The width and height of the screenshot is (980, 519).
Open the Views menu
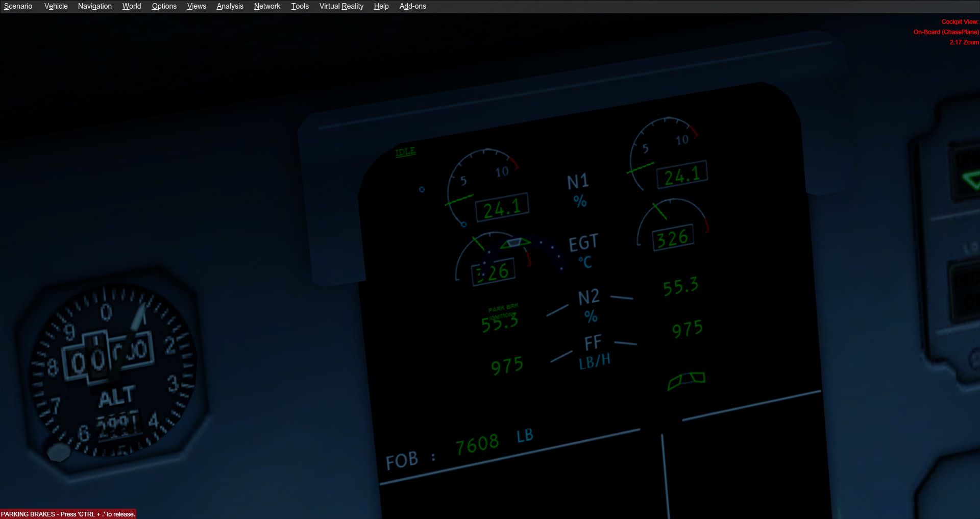[x=197, y=6]
